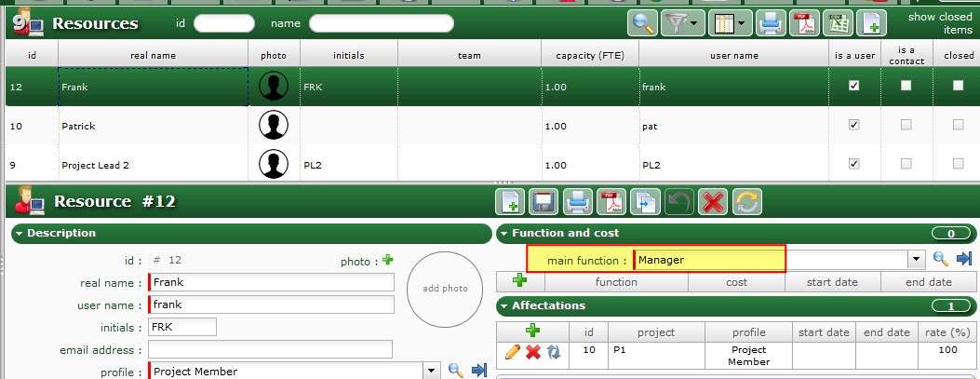Toggle Patrick's 'is a contact' checkbox
This screenshot has height=379, width=980.
(x=906, y=125)
